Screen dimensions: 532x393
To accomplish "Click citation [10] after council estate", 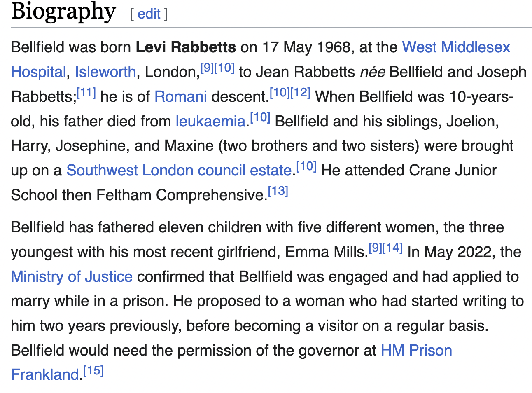I will [306, 166].
